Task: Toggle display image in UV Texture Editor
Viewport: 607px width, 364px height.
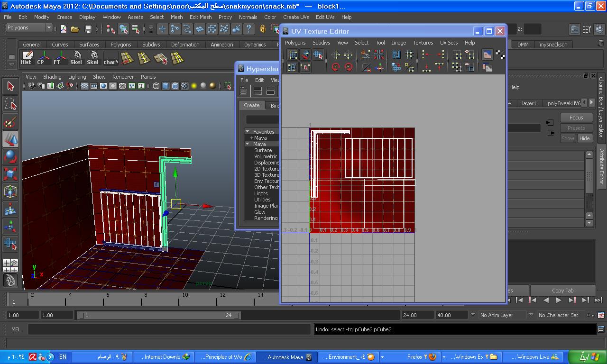Action: click(487, 55)
